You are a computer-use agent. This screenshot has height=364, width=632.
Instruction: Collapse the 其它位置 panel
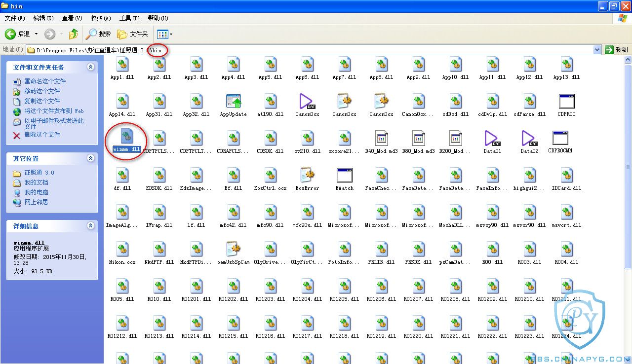(x=90, y=158)
